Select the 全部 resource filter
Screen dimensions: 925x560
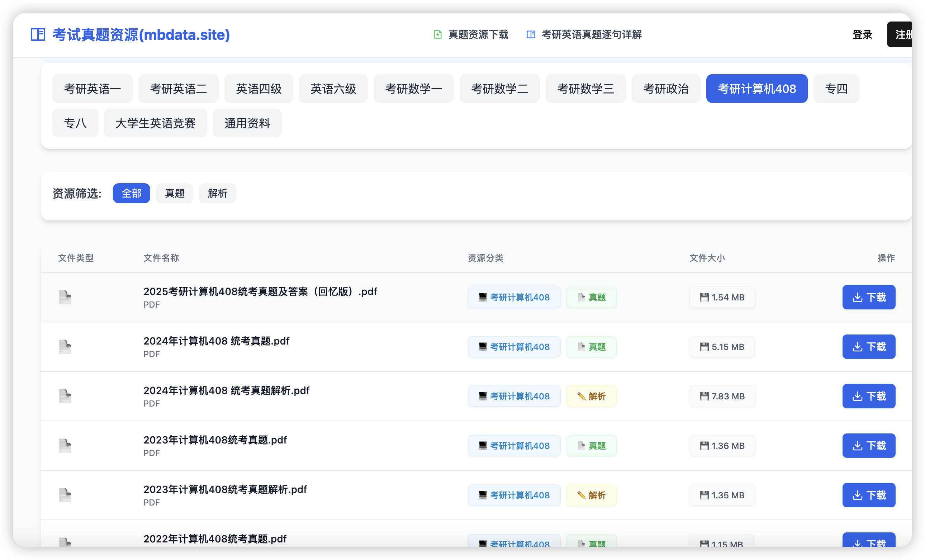point(131,193)
